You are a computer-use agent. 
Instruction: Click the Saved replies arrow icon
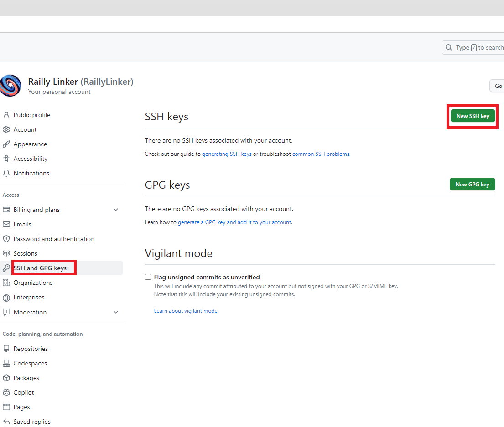(x=6, y=422)
